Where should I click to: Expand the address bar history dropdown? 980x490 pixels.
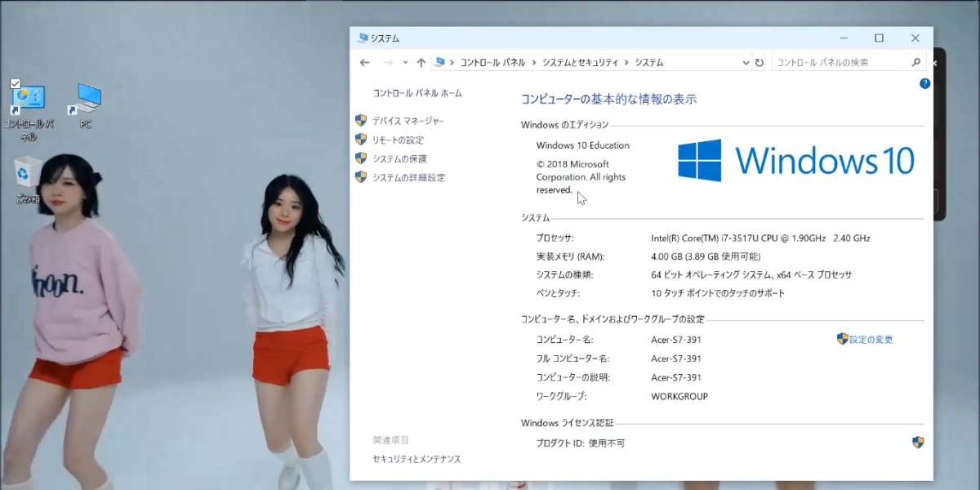(x=746, y=63)
